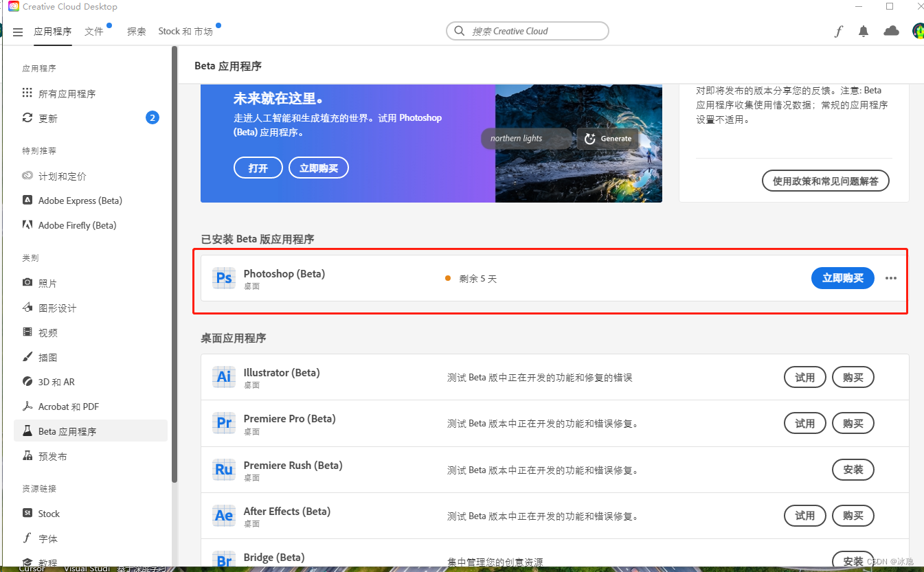Select the Photo (照片) category
924x572 pixels.
click(91, 283)
